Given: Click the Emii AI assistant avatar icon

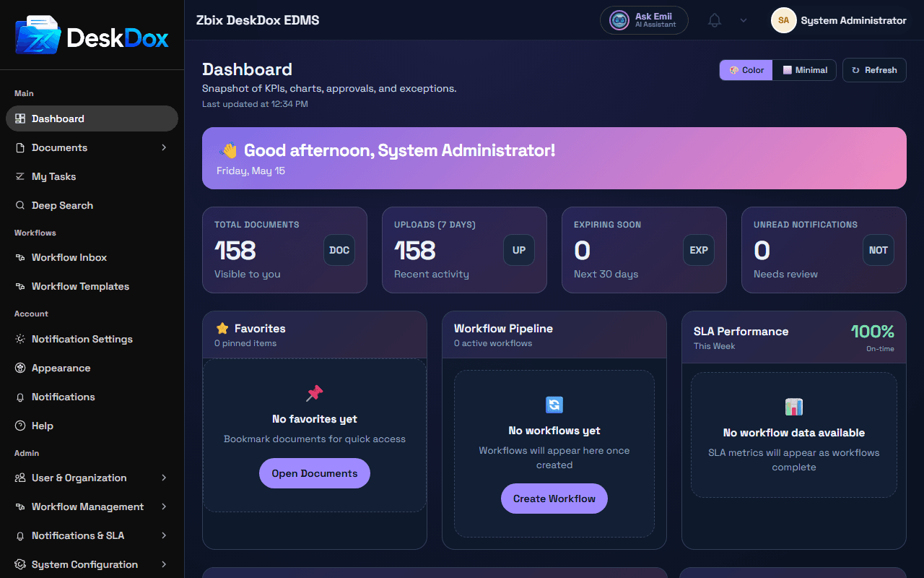Looking at the screenshot, I should pos(619,20).
